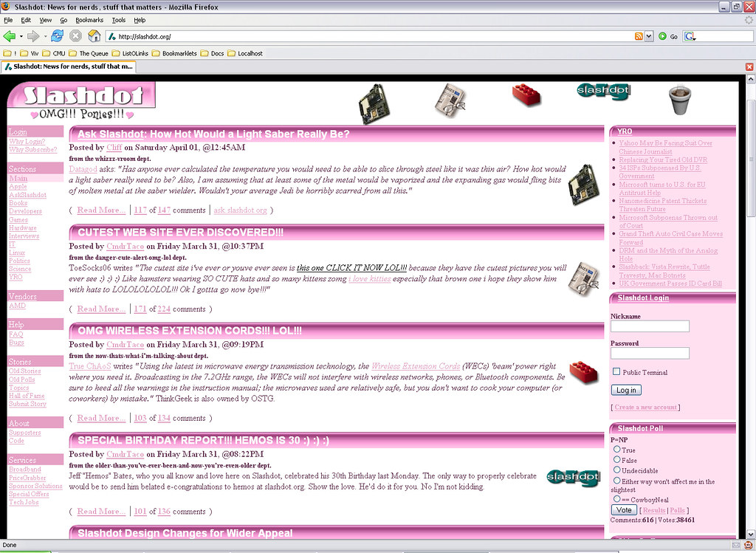
Task: Open the ListOLinks bookmarks folder
Action: (x=130, y=53)
